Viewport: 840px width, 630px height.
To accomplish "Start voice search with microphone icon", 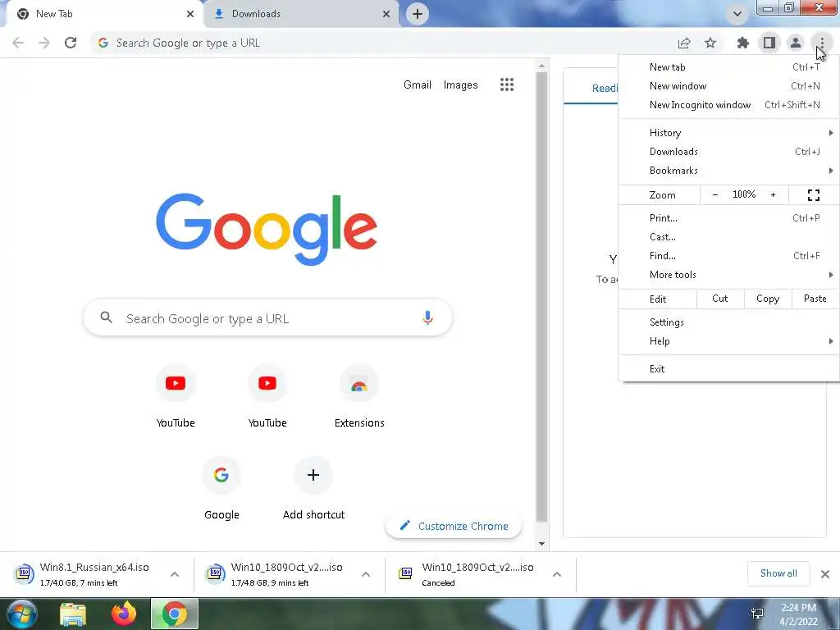I will [x=427, y=317].
